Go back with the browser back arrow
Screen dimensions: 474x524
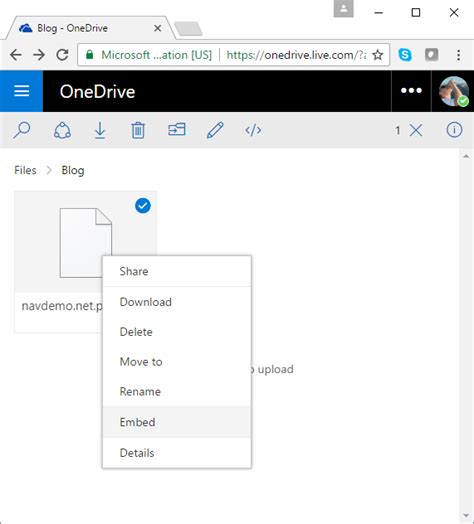[x=16, y=54]
